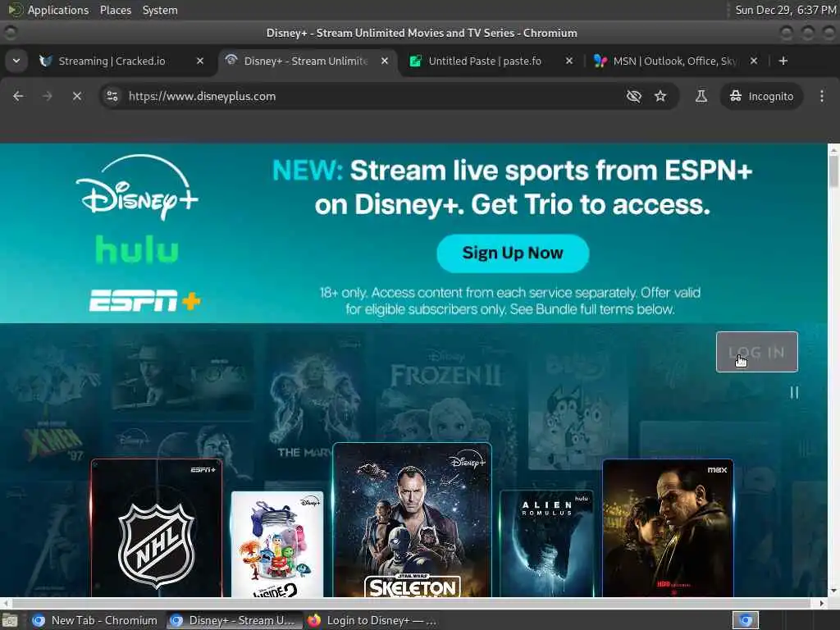840x630 pixels.
Task: Switch to the Streaming | Cracked.io tab
Action: (x=112, y=61)
